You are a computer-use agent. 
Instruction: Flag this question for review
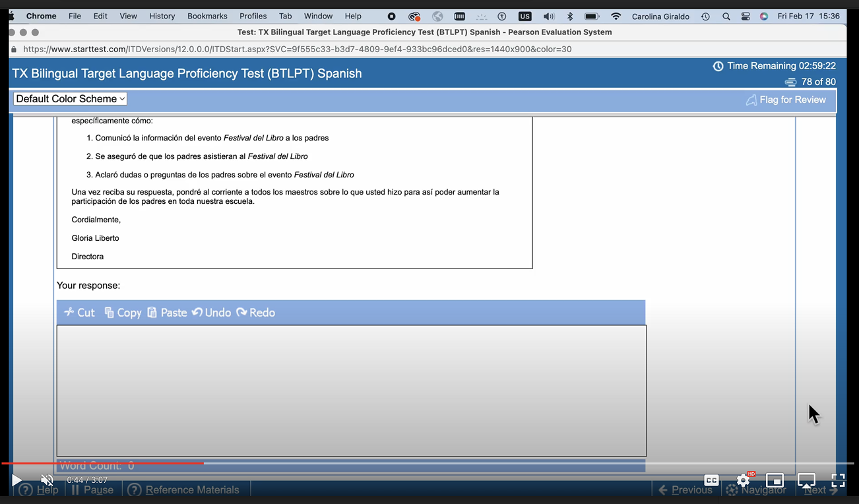pos(786,100)
